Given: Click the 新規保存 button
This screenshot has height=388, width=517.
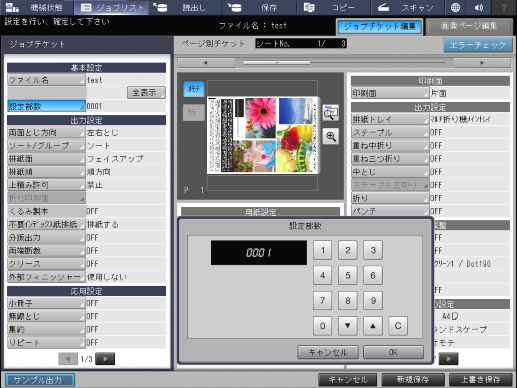Looking at the screenshot, I should 413,380.
